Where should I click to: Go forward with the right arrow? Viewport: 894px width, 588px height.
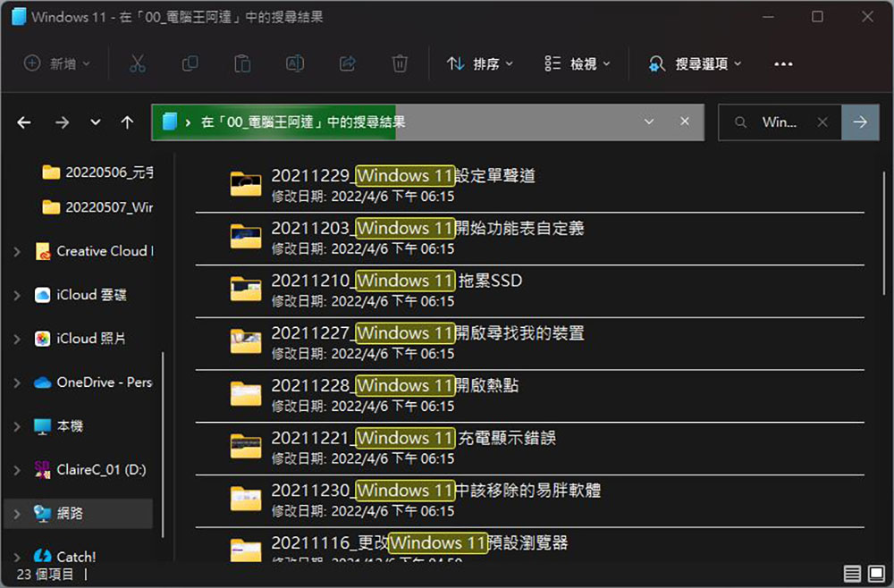[x=63, y=122]
